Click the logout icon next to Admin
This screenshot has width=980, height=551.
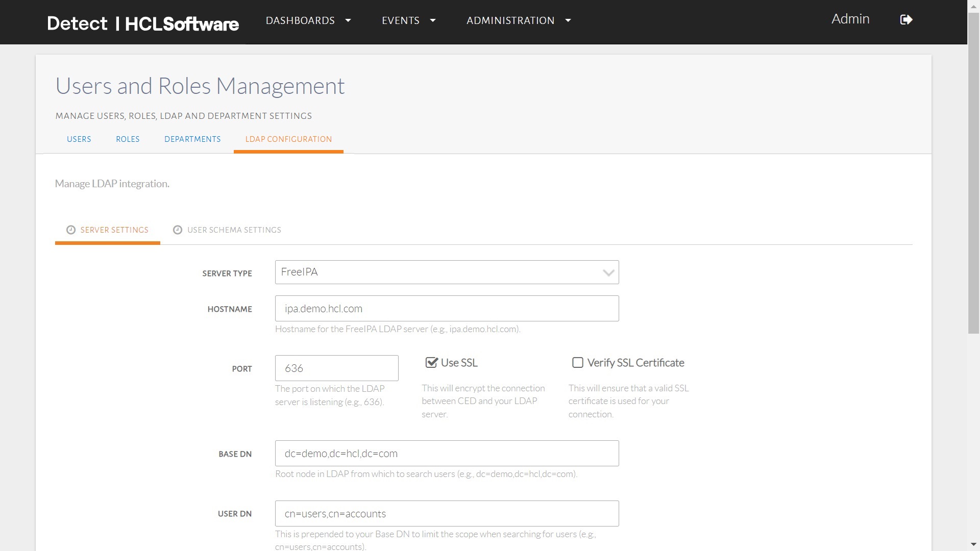pos(906,20)
